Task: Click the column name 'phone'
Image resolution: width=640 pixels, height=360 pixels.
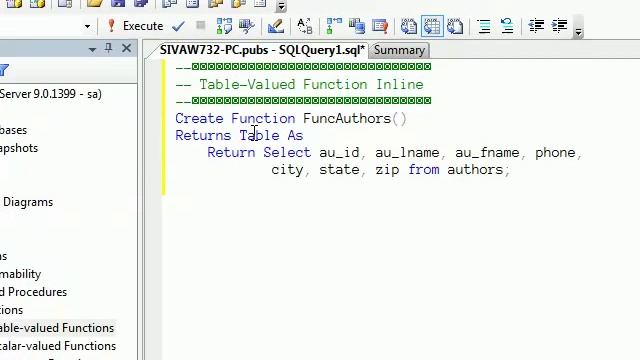Action: pos(555,153)
